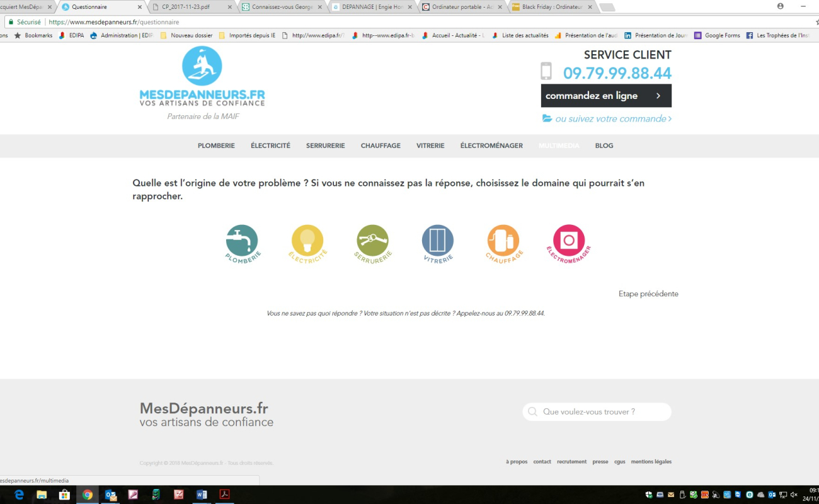Open CHAUFFAGE in the navigation bar
The width and height of the screenshot is (819, 504).
[x=381, y=146]
